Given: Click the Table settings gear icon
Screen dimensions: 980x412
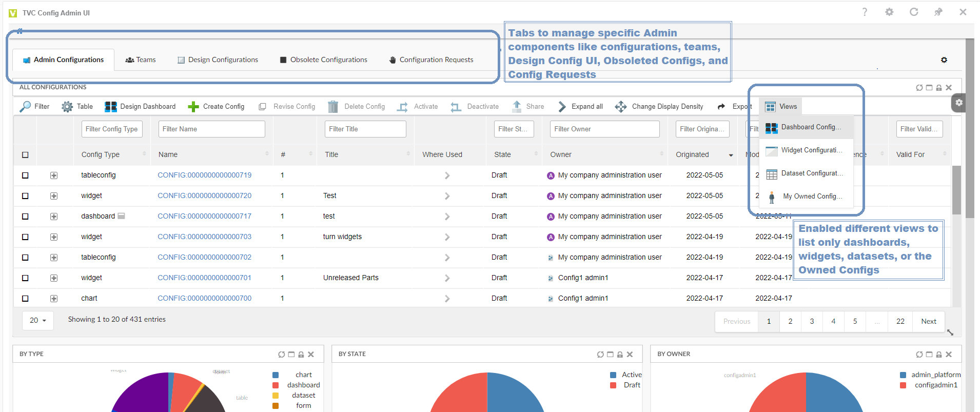Looking at the screenshot, I should 67,107.
